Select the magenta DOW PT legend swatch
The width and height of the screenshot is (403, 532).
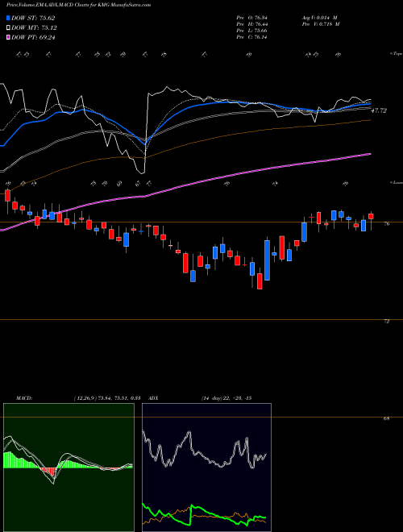click(x=8, y=37)
